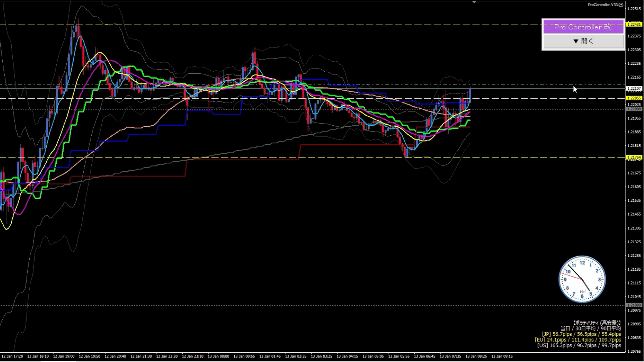Click the 1.21045 price scale value
The width and height of the screenshot is (644, 362).
coord(634,296)
